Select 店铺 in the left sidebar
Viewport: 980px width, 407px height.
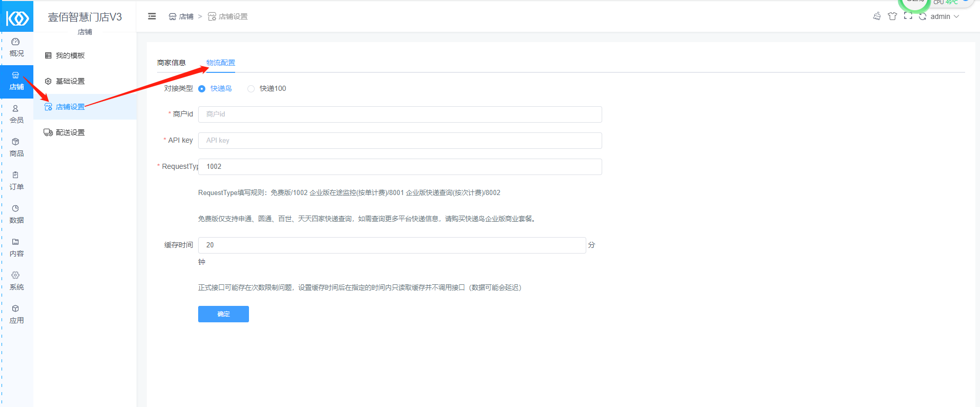point(16,81)
